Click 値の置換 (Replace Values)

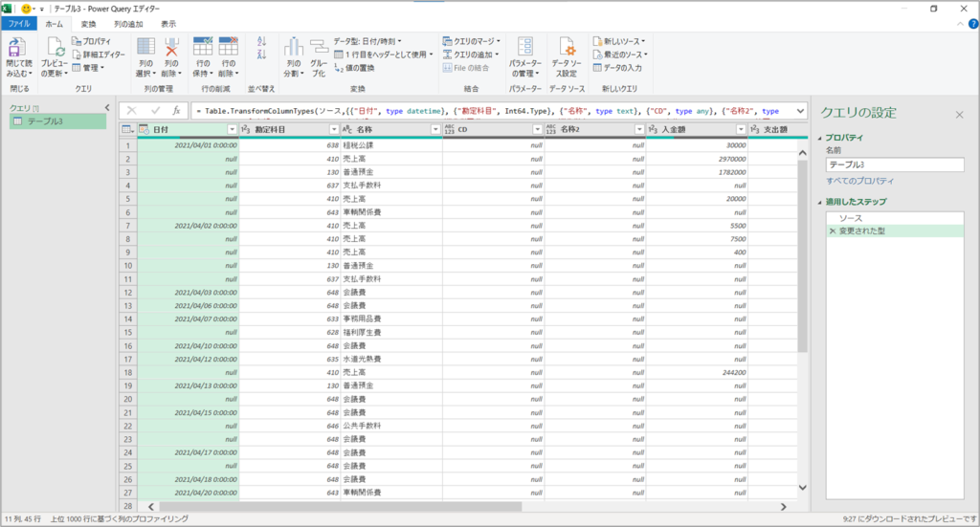pos(354,68)
